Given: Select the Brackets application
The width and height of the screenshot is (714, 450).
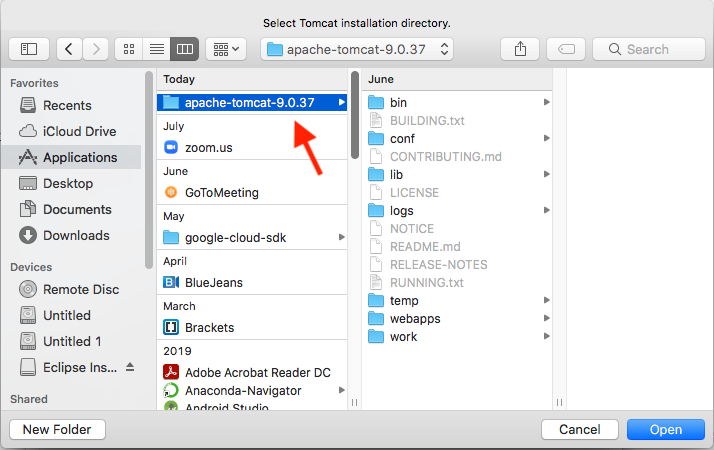Looking at the screenshot, I should click(x=252, y=327).
